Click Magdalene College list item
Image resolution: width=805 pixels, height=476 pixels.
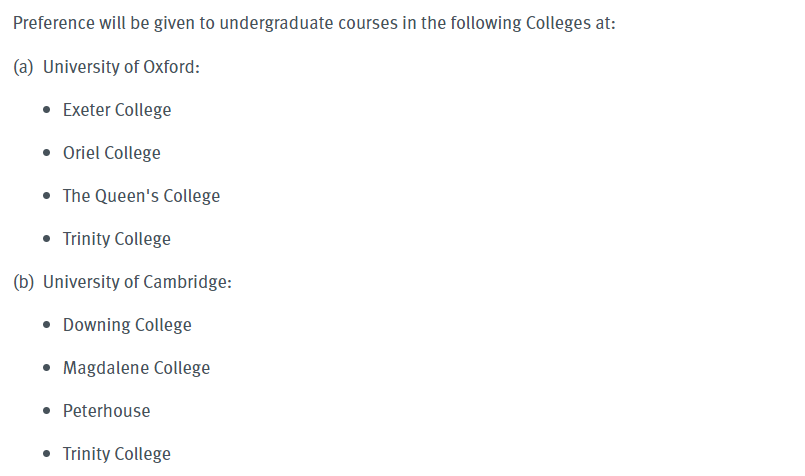[136, 368]
